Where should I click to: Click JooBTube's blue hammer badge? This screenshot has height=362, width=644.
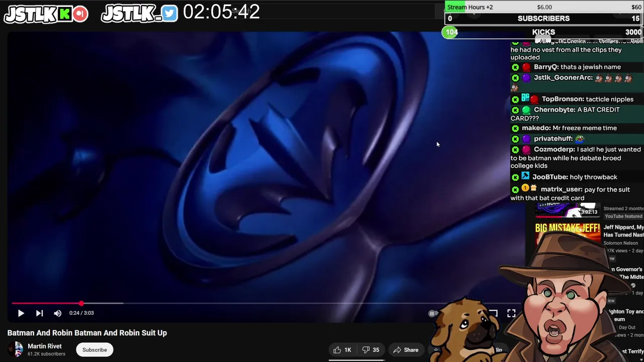(x=525, y=175)
